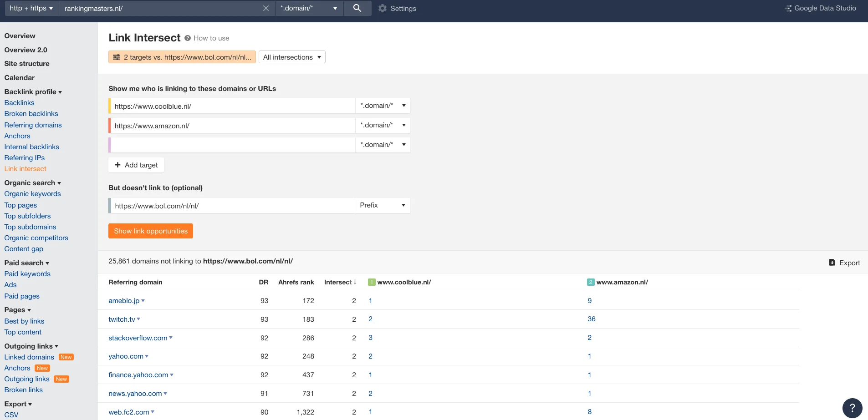
Task: Focus the empty third target input
Action: pos(233,145)
